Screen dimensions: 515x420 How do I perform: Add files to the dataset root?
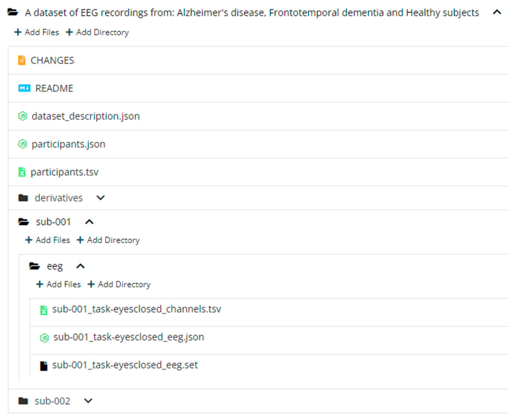(x=37, y=32)
